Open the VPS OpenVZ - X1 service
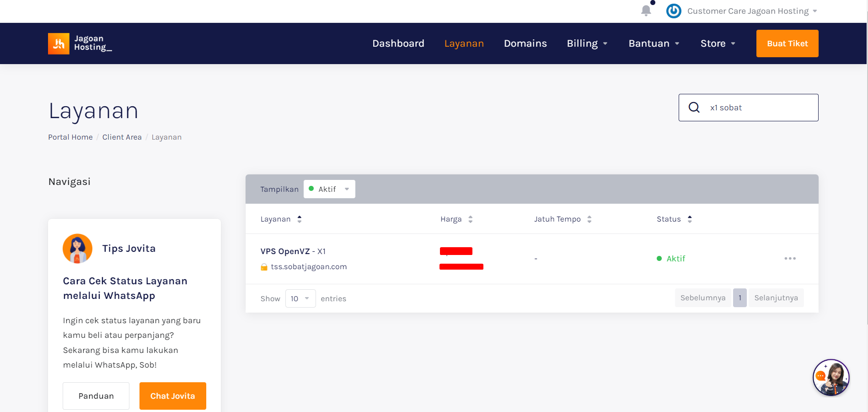The image size is (868, 412). pos(293,251)
